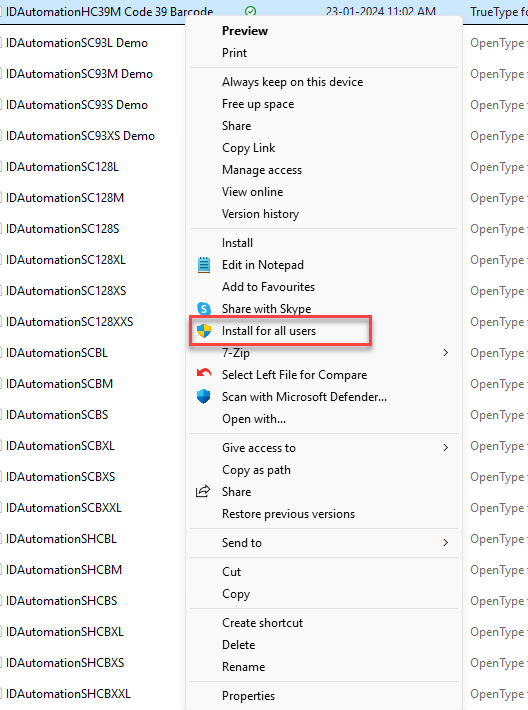
Task: Click the red arrow Select Left File icon
Action: click(204, 374)
